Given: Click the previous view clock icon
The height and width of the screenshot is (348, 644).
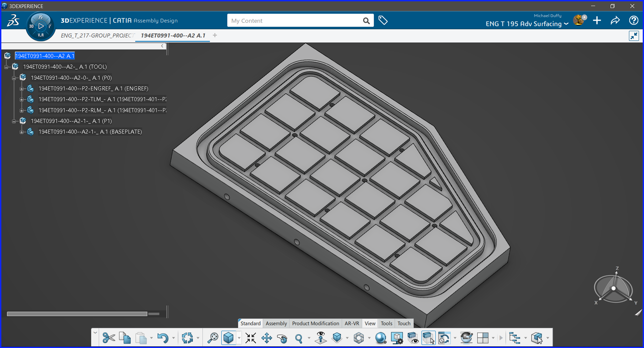Looking at the screenshot, I should (x=444, y=338).
